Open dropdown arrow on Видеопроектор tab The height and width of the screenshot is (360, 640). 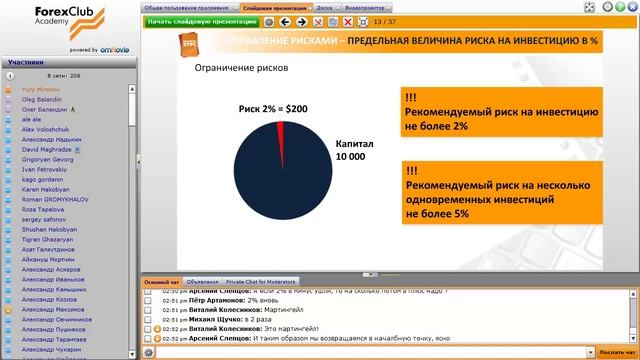389,8
